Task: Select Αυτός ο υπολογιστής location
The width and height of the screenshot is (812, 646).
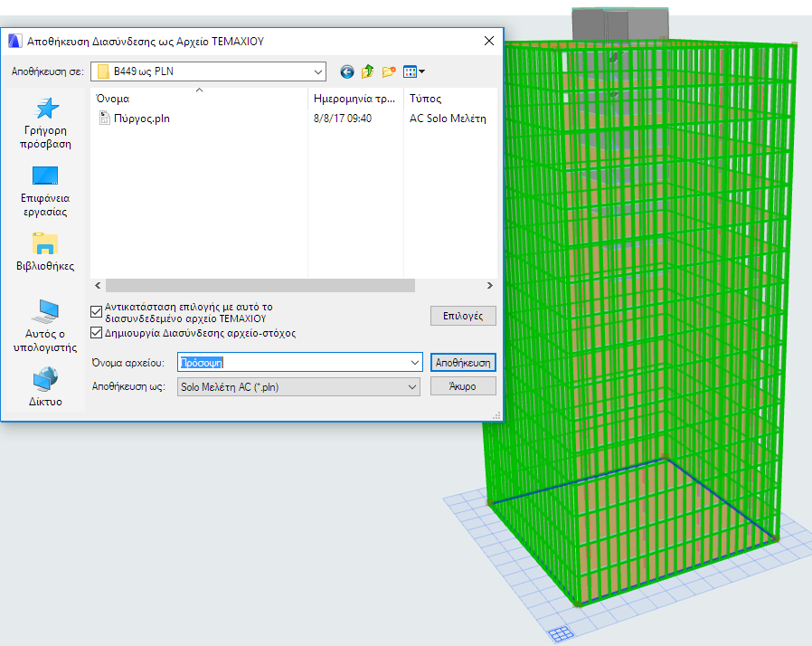Action: [x=45, y=326]
